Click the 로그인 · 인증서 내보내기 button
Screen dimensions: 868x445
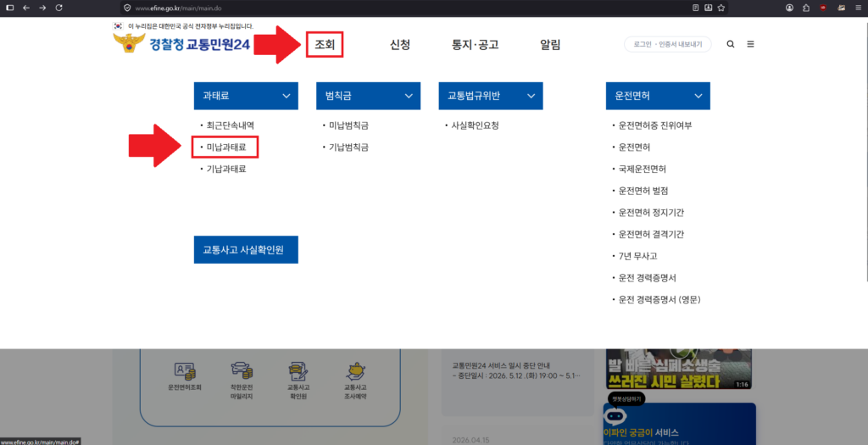tap(668, 44)
